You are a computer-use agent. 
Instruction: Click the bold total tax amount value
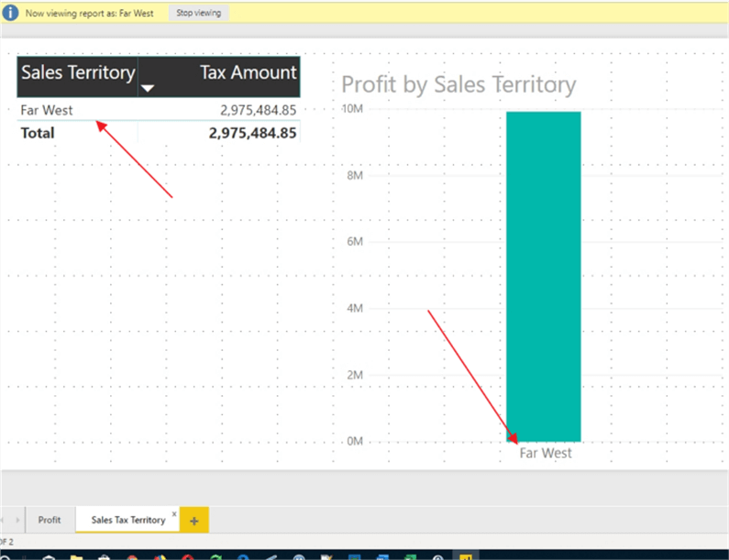tap(252, 133)
